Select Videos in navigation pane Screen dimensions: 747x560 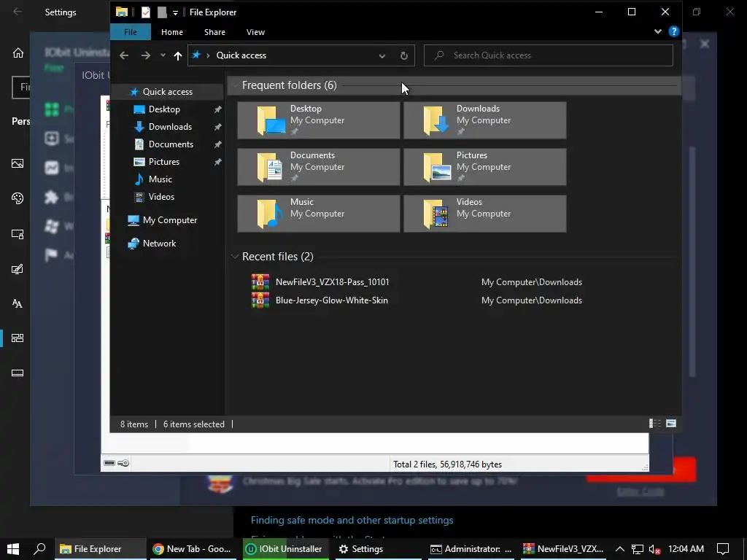click(x=161, y=197)
